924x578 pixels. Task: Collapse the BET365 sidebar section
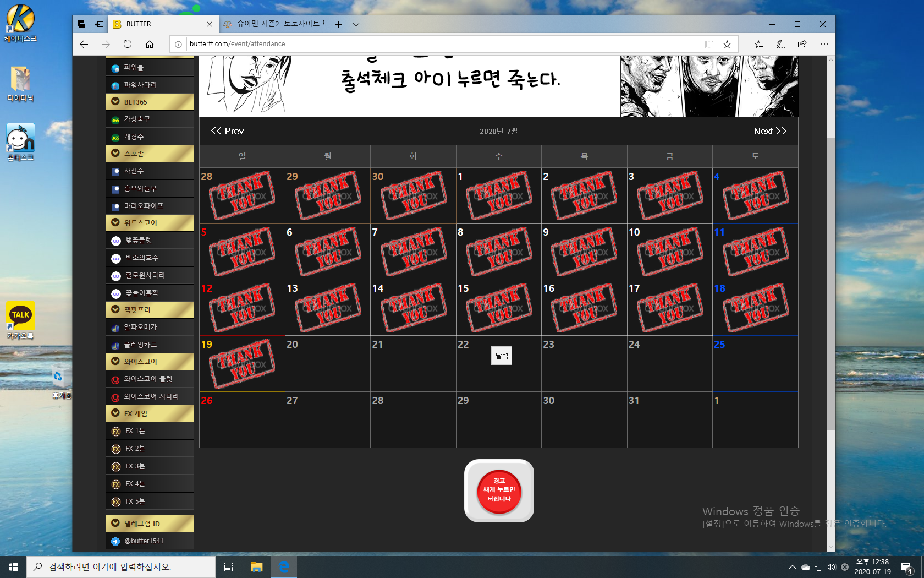(149, 102)
